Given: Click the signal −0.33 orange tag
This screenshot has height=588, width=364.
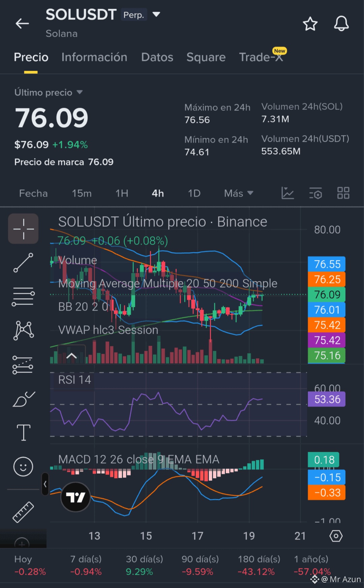Looking at the screenshot, I should [327, 492].
